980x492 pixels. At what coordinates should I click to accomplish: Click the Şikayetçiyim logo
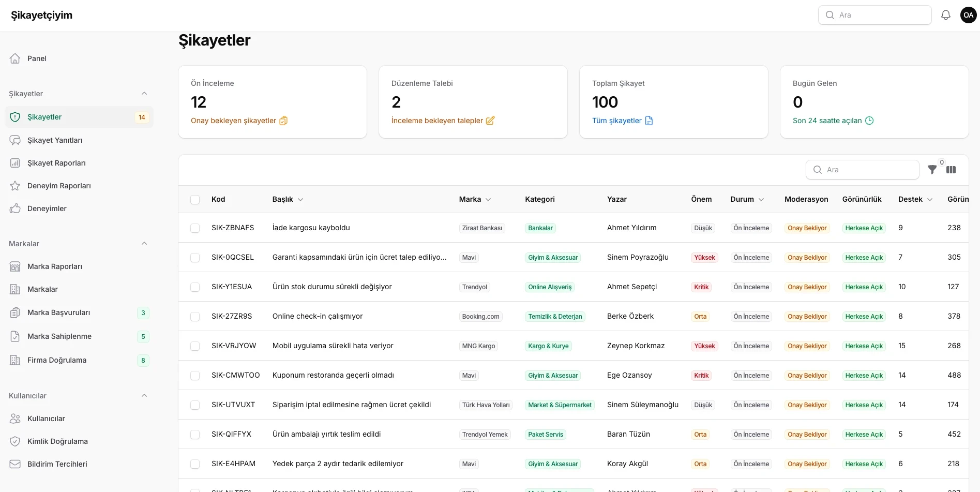point(42,15)
